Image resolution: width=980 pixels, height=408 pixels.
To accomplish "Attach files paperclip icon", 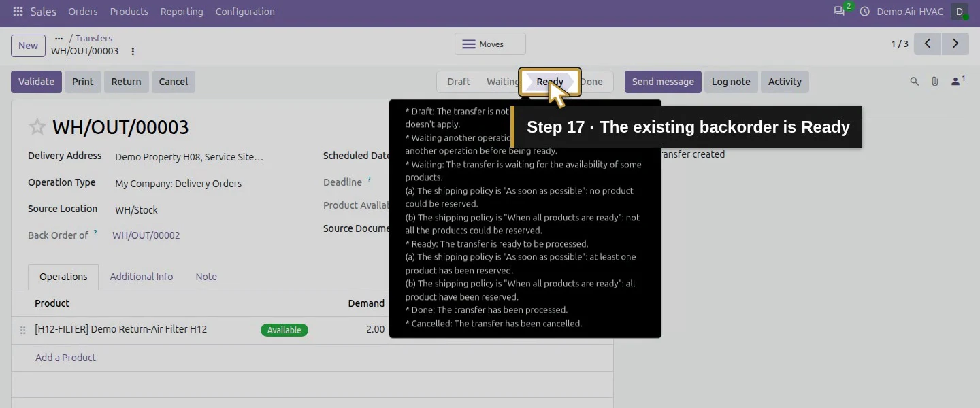I will click(935, 82).
